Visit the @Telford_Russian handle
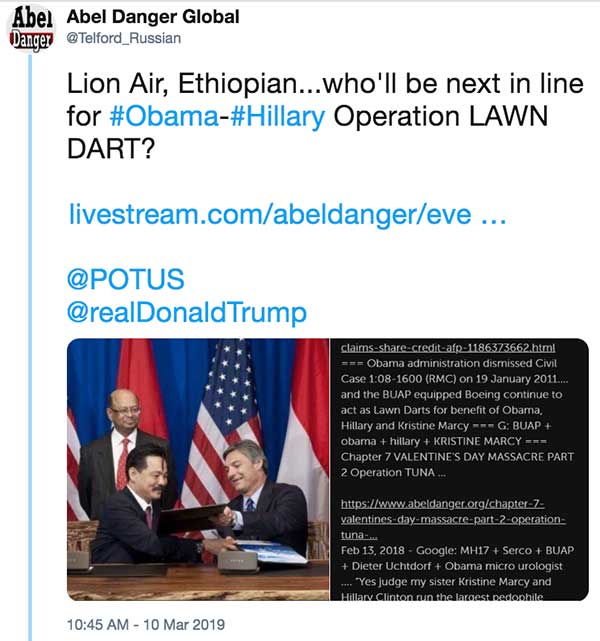This screenshot has width=600, height=641. (124, 38)
